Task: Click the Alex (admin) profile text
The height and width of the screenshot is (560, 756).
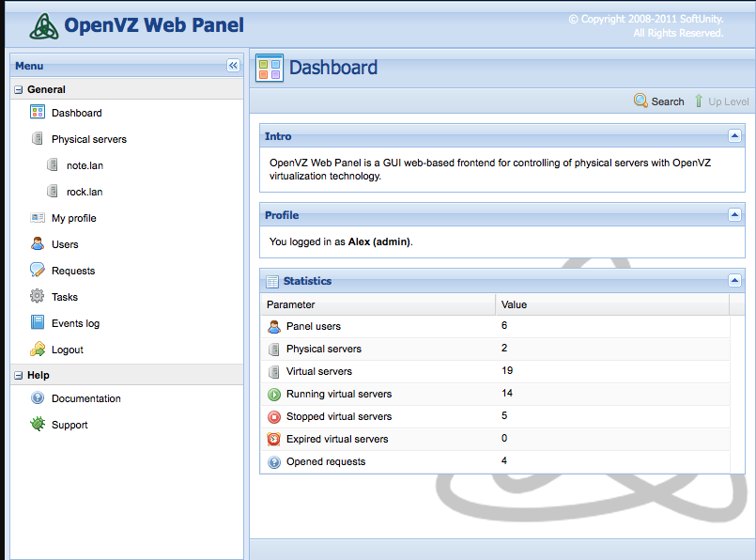Action: (x=379, y=241)
